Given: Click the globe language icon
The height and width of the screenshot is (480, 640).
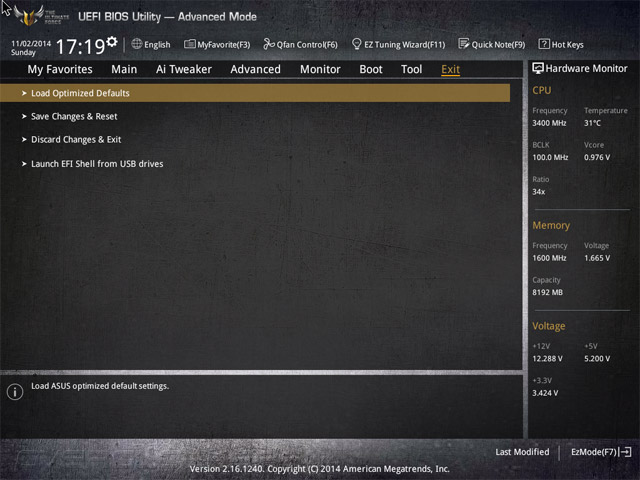Looking at the screenshot, I should [137, 44].
